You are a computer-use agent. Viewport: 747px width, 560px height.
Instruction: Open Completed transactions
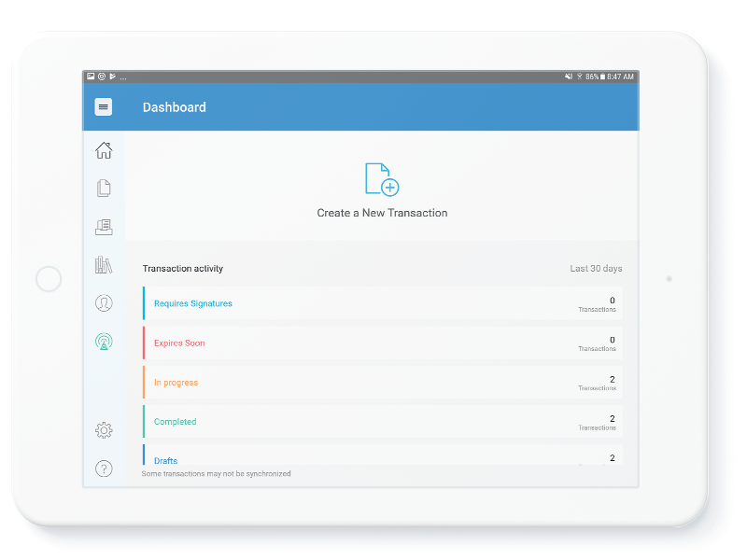pyautogui.click(x=383, y=422)
